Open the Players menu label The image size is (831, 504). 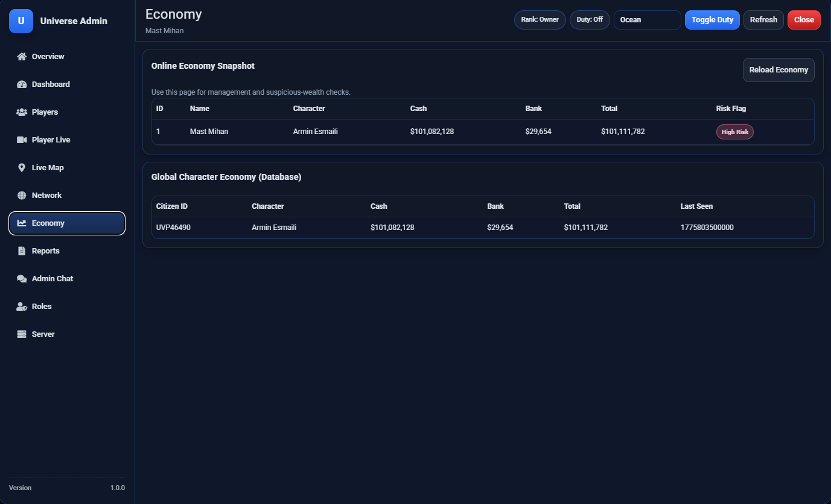(x=45, y=112)
